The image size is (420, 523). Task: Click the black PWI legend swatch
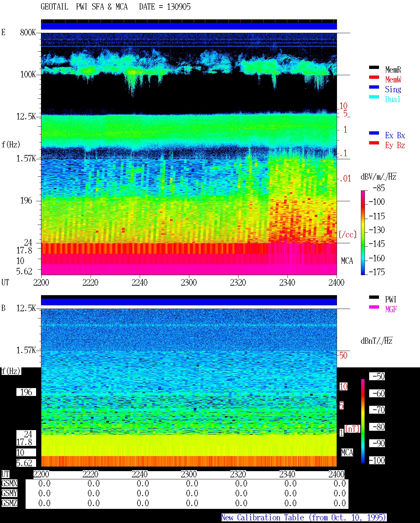click(374, 297)
